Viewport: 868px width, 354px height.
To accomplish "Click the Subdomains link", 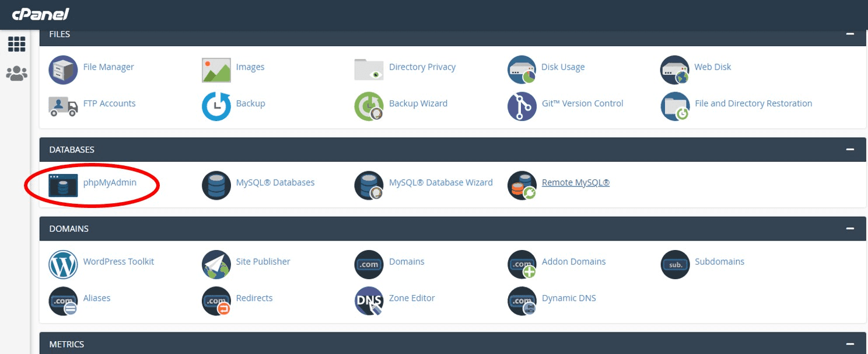I will [719, 262].
